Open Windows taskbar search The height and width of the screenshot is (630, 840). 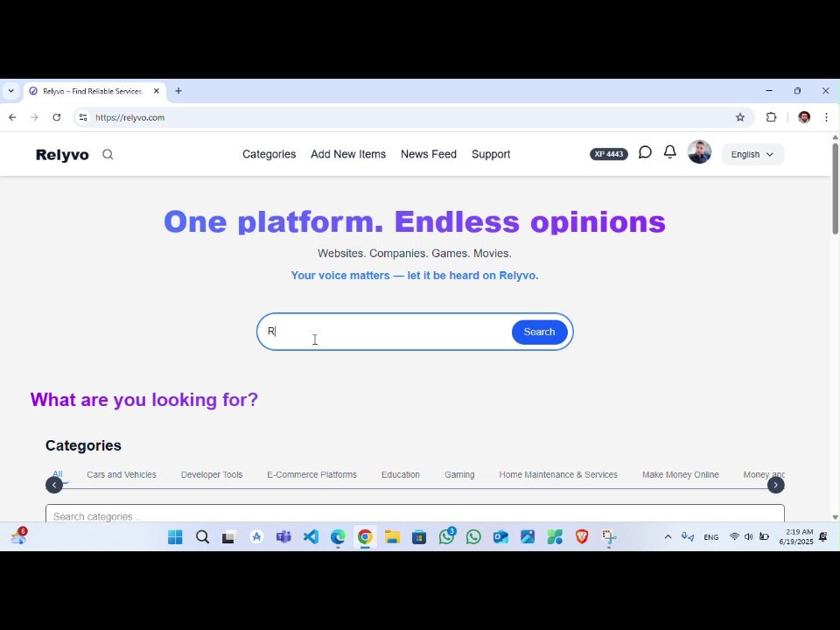click(202, 536)
